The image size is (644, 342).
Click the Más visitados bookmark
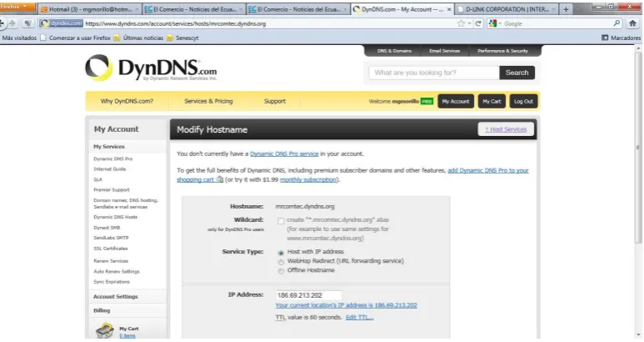point(19,38)
